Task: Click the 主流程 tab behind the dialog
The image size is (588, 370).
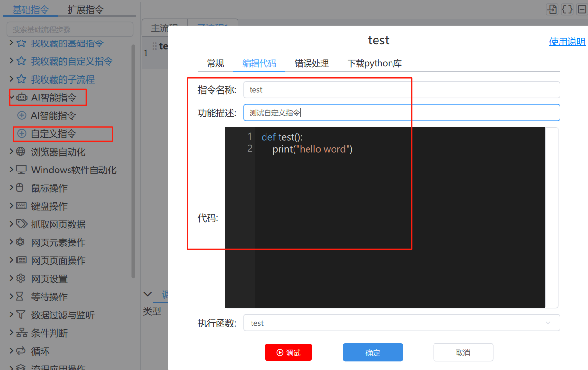Action: [164, 28]
